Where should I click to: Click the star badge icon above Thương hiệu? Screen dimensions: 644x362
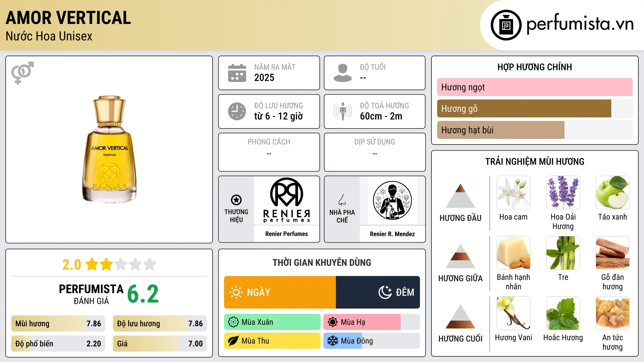click(236, 200)
